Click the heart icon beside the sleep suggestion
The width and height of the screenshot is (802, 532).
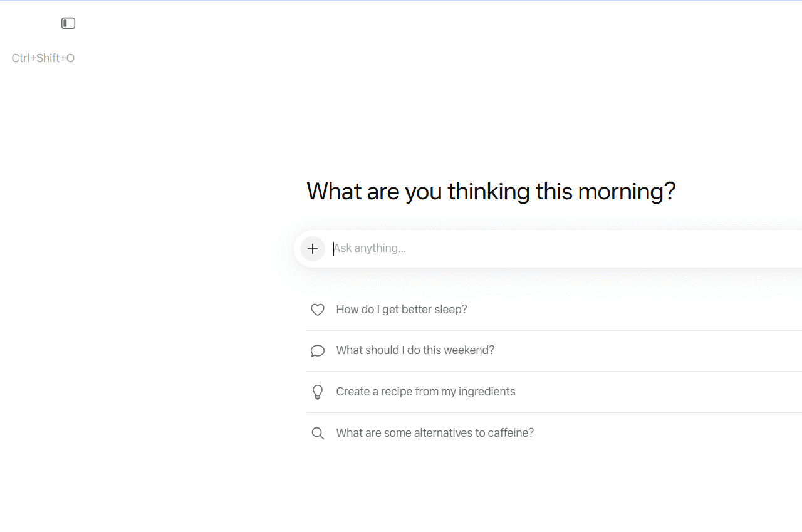pyautogui.click(x=318, y=309)
